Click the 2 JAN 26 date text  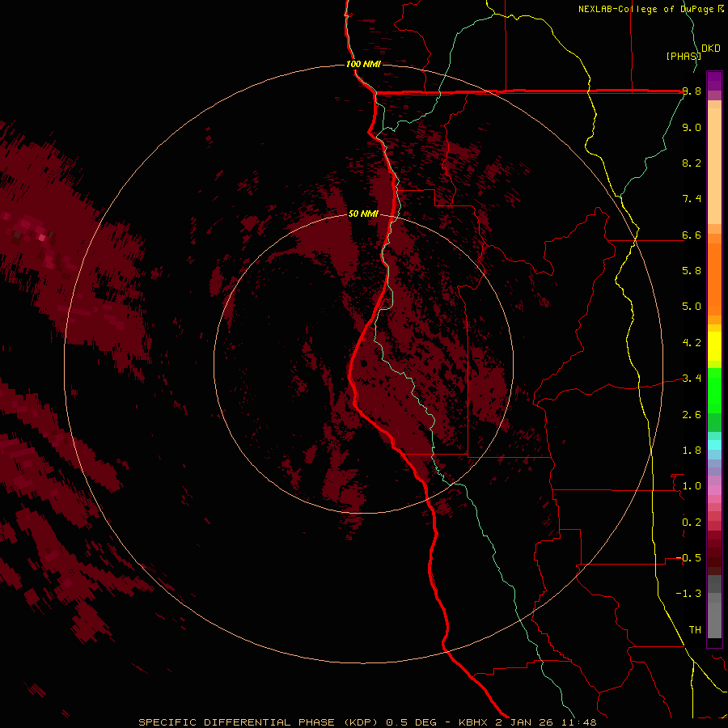point(526,722)
